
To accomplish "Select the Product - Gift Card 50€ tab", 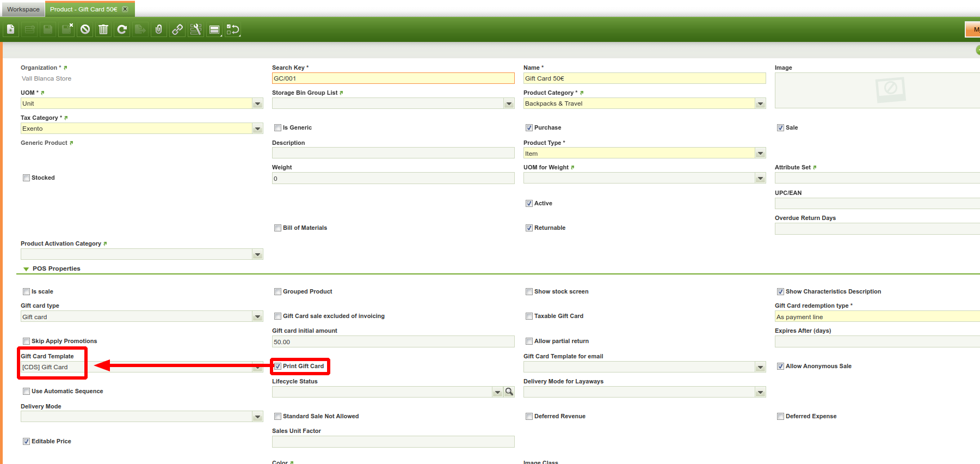I will tap(84, 9).
